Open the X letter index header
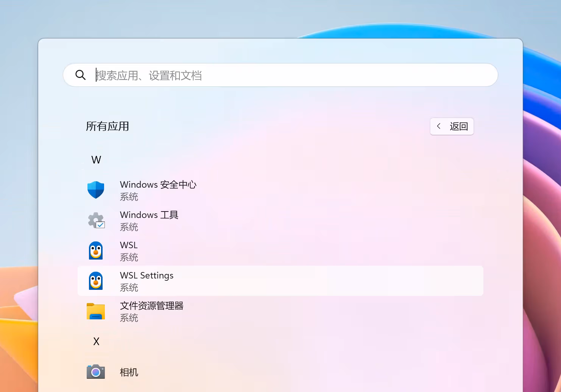561x392 pixels. [96, 341]
